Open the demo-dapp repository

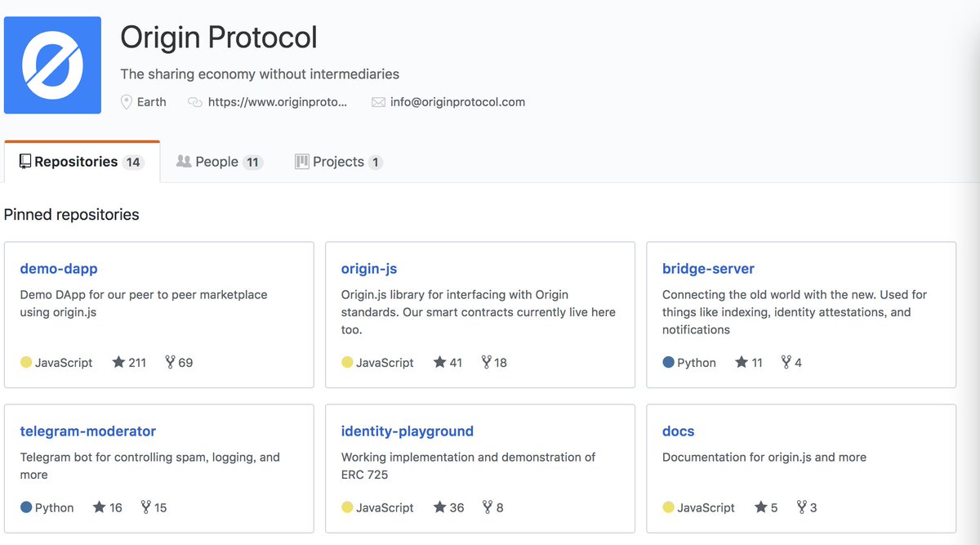pyautogui.click(x=59, y=269)
